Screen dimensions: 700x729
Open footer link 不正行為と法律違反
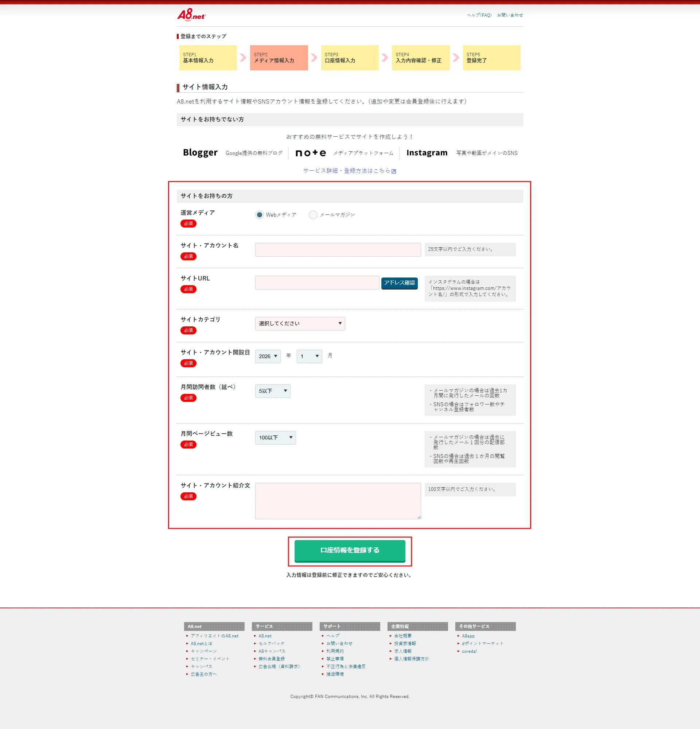coord(346,667)
